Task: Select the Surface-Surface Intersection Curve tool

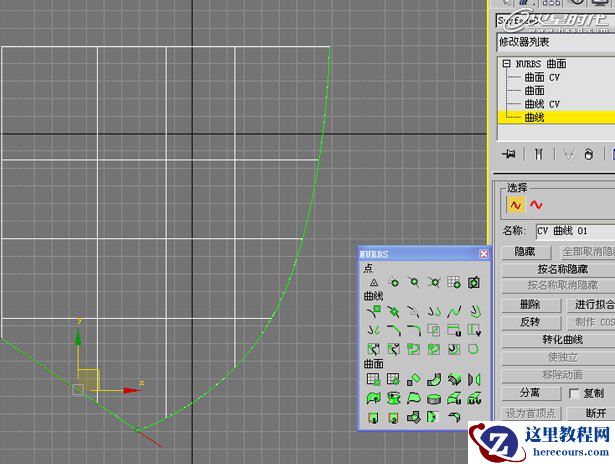Action: (433, 330)
